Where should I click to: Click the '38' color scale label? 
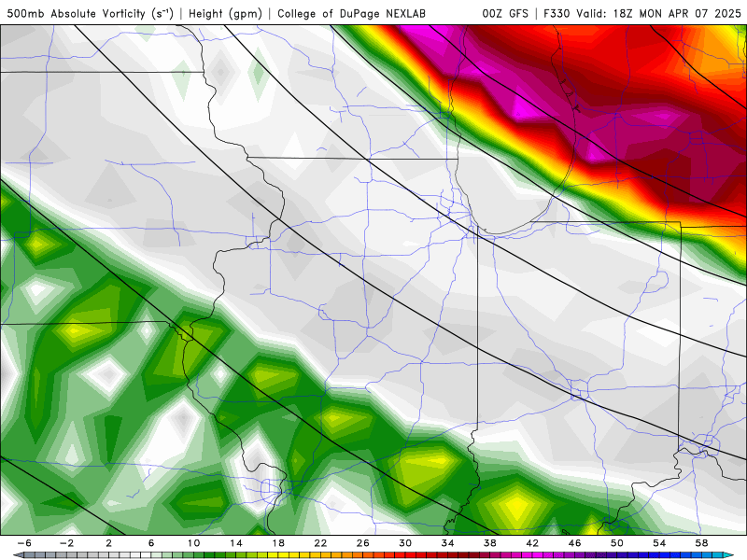coord(489,543)
